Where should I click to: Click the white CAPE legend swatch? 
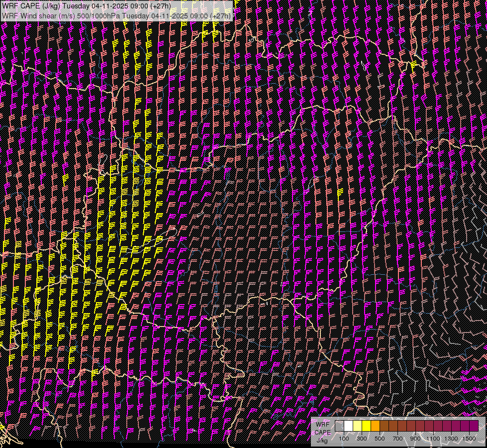349,426
